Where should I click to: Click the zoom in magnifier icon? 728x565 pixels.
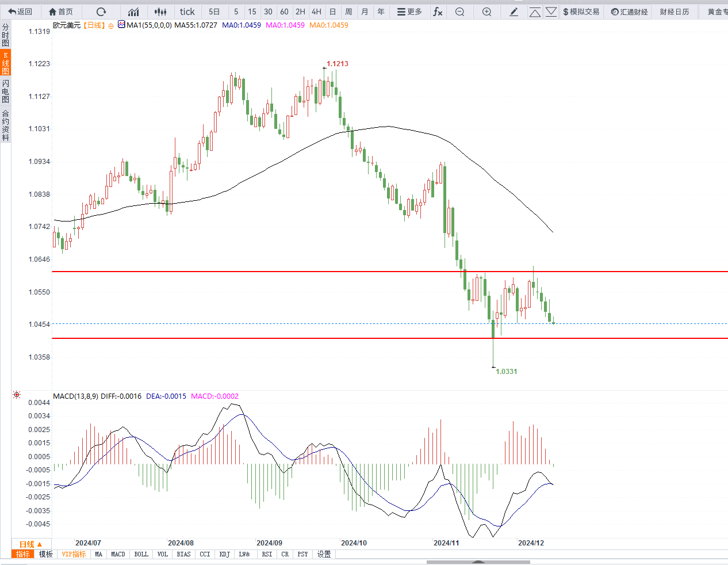[x=486, y=12]
